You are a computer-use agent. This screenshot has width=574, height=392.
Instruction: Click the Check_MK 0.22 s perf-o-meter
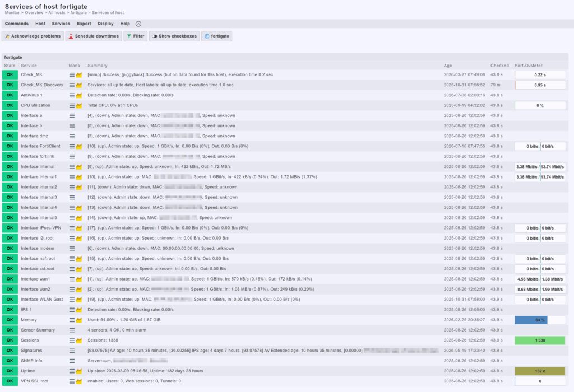click(540, 74)
